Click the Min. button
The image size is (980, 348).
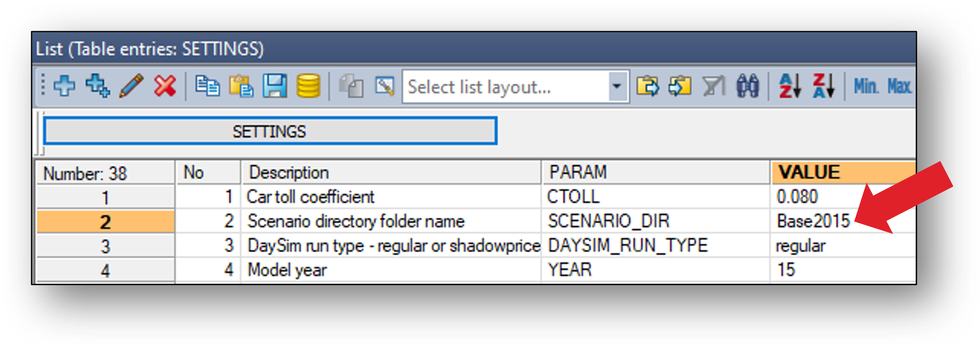pos(866,86)
